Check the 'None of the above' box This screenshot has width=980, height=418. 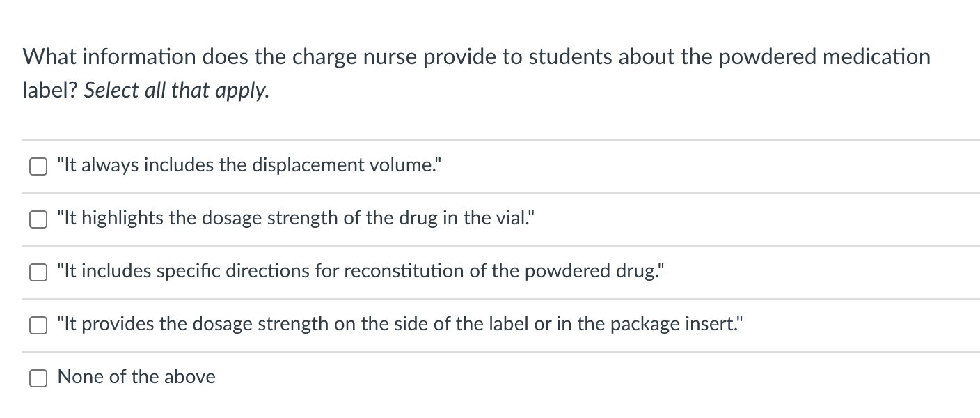coord(38,378)
